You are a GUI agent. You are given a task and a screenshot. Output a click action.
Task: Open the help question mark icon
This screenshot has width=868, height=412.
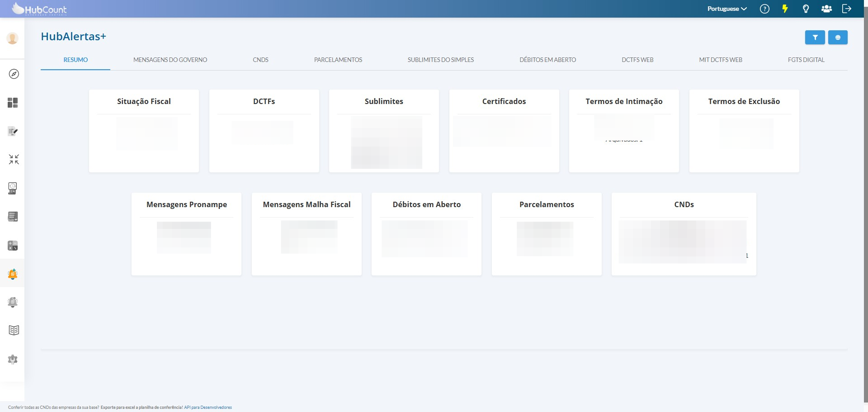click(x=764, y=9)
